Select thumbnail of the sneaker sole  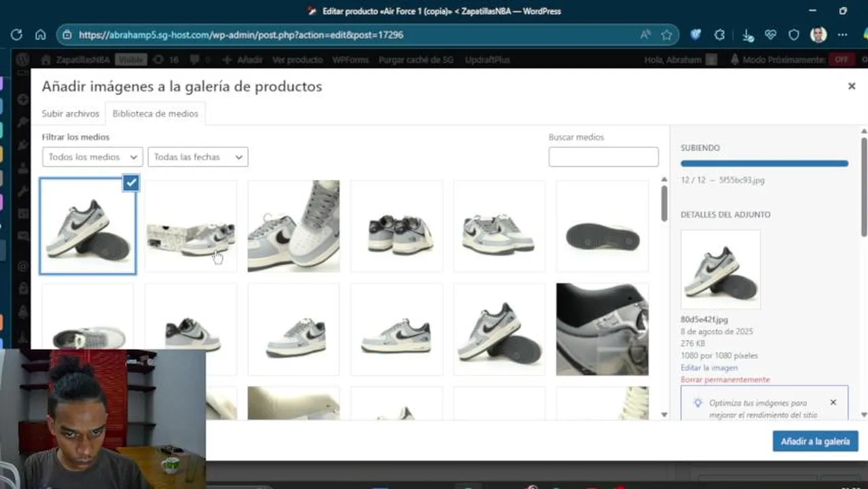[x=602, y=226]
